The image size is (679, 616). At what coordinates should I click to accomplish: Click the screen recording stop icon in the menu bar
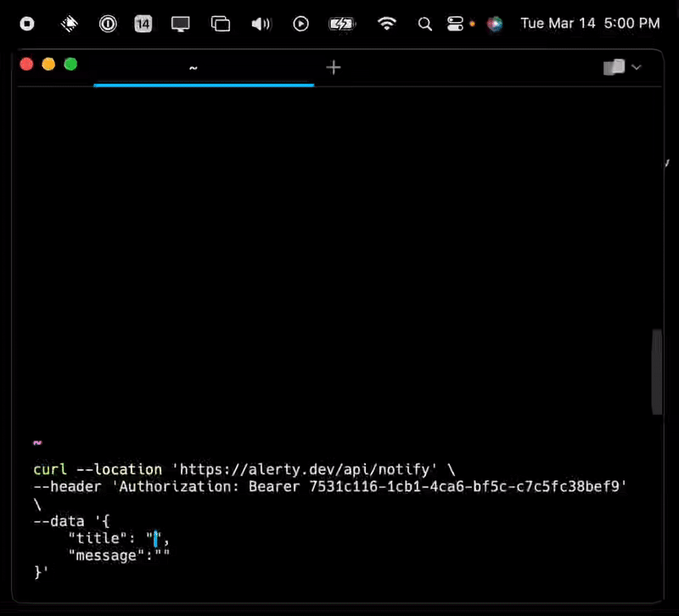27,24
